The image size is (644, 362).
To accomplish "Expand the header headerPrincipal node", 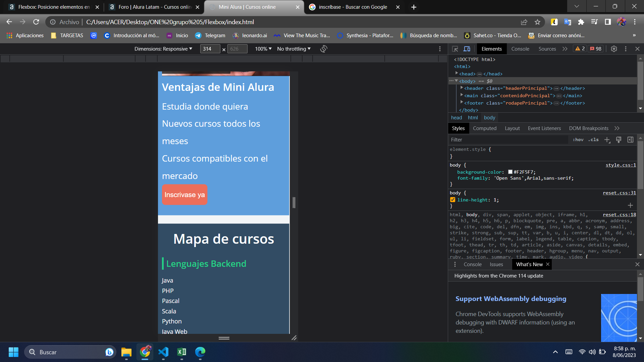I will pos(462,88).
